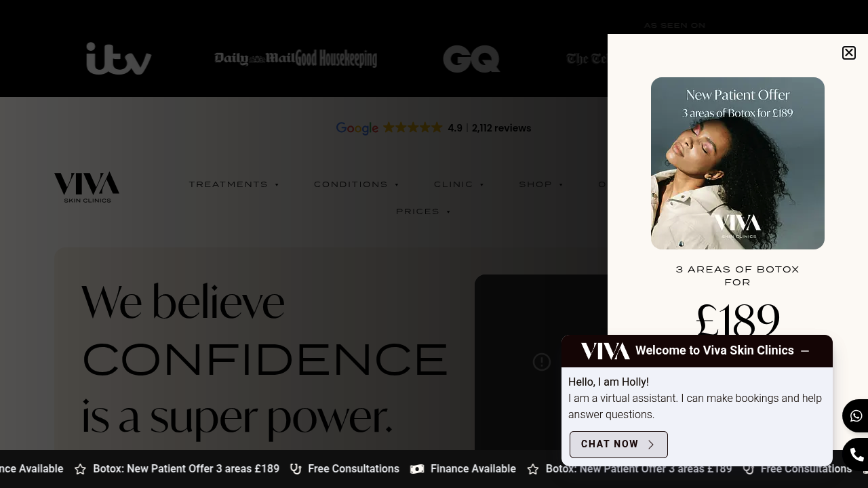The width and height of the screenshot is (868, 488).
Task: Open WhatsApp chat button
Action: click(x=856, y=416)
